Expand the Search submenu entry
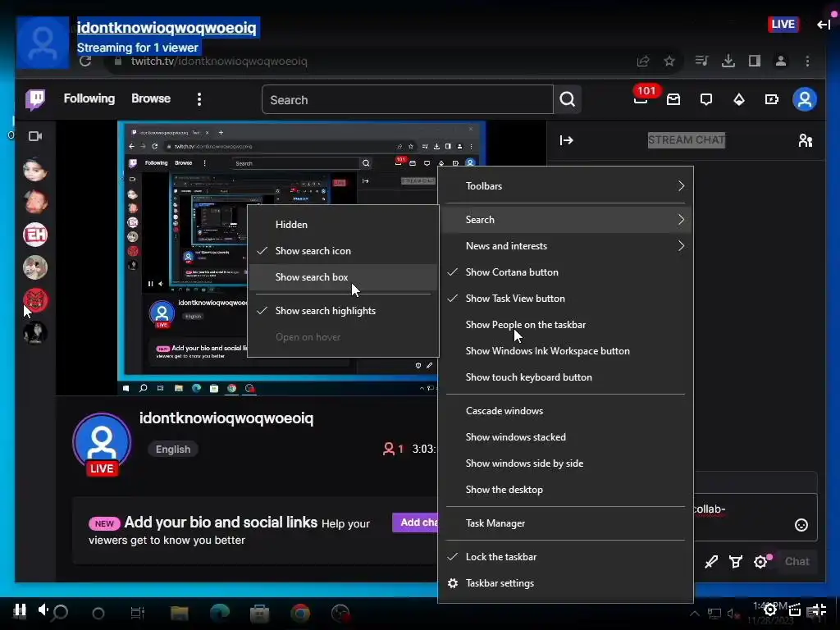Screen dimensions: 840x630 565,220
